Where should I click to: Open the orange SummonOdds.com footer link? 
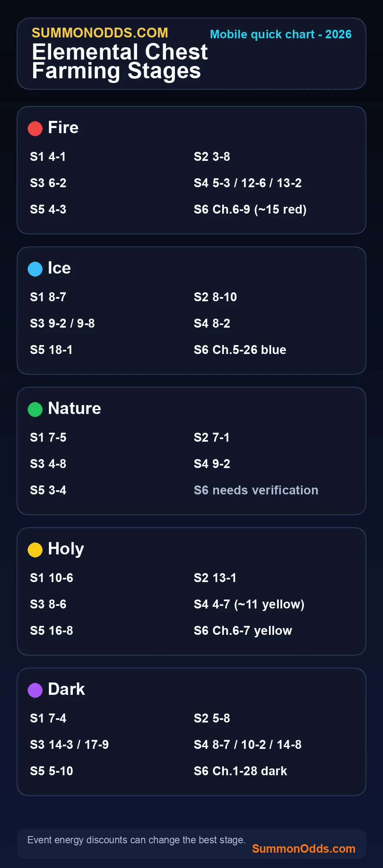click(x=303, y=848)
